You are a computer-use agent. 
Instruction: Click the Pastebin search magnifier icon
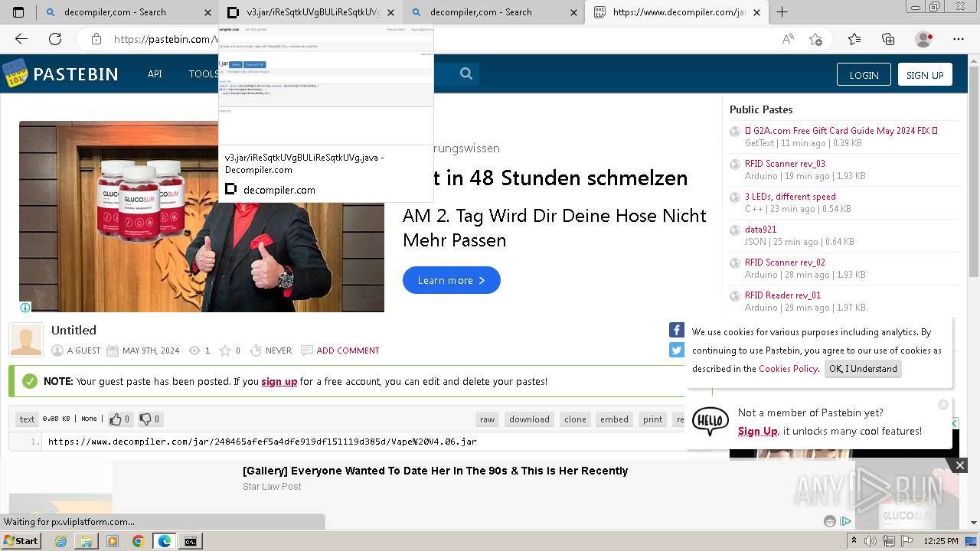[466, 73]
